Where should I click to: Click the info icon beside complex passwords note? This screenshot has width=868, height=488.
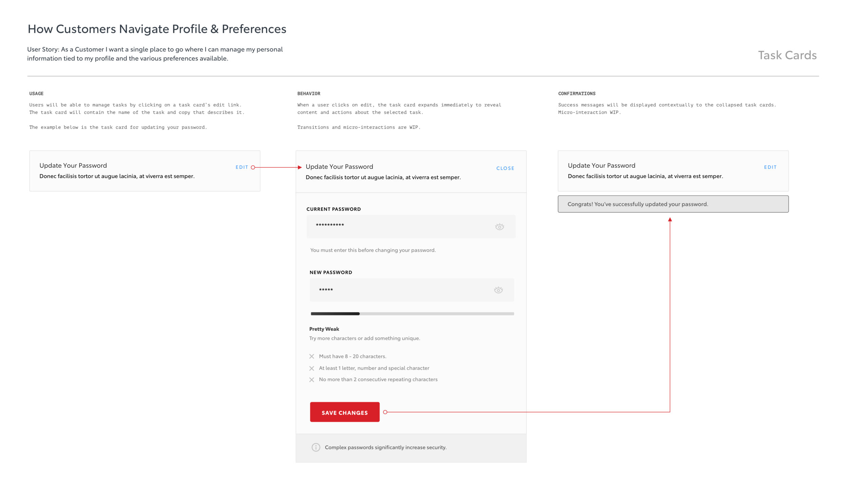tap(316, 447)
